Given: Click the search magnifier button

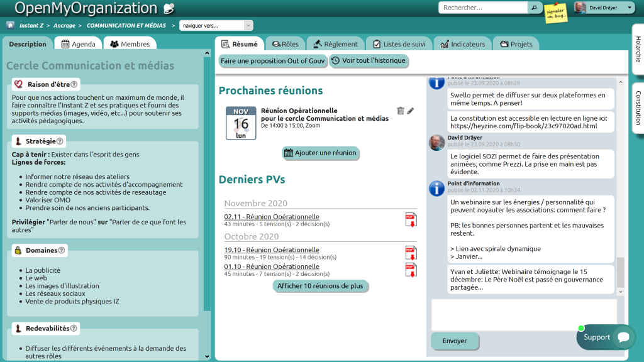Looking at the screenshot, I should point(534,8).
